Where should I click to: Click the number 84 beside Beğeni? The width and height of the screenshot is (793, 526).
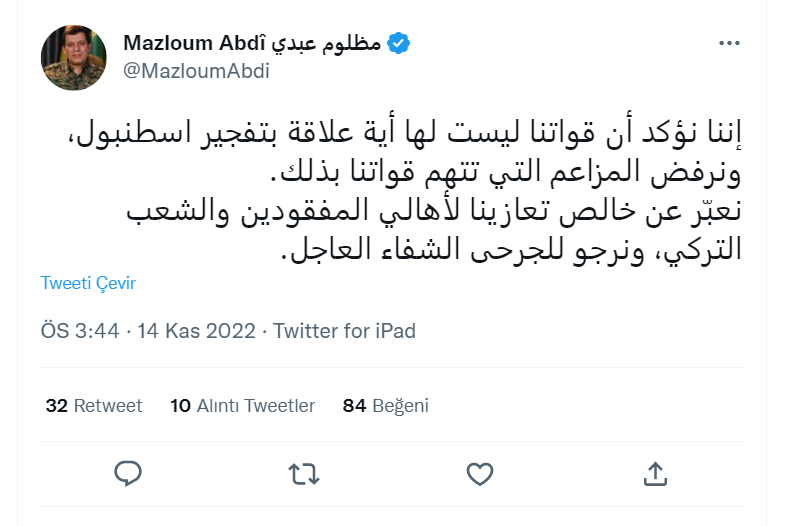354,406
